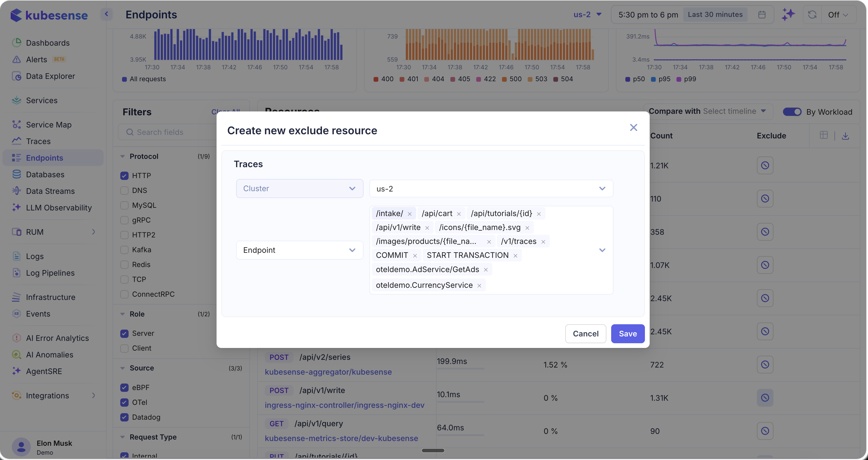Remove the /api/v1/write tag in dialog
This screenshot has height=460, width=868.
tap(427, 228)
